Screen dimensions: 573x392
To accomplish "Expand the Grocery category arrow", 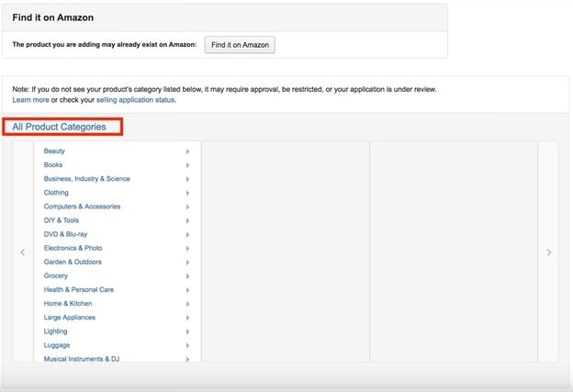I will (x=187, y=276).
